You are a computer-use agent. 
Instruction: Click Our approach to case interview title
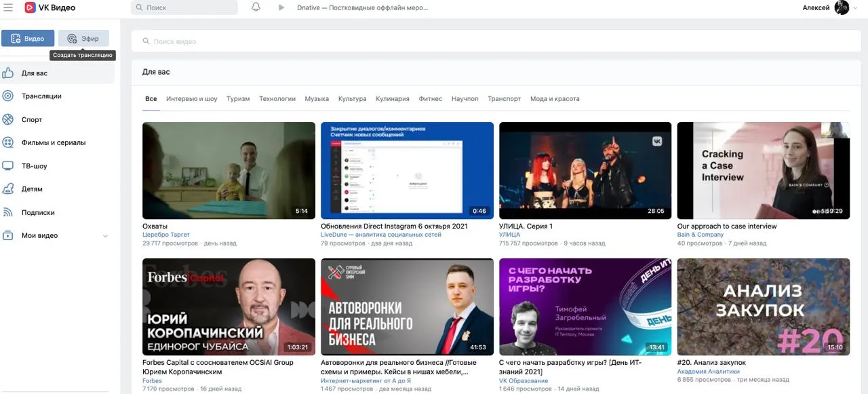pos(727,226)
